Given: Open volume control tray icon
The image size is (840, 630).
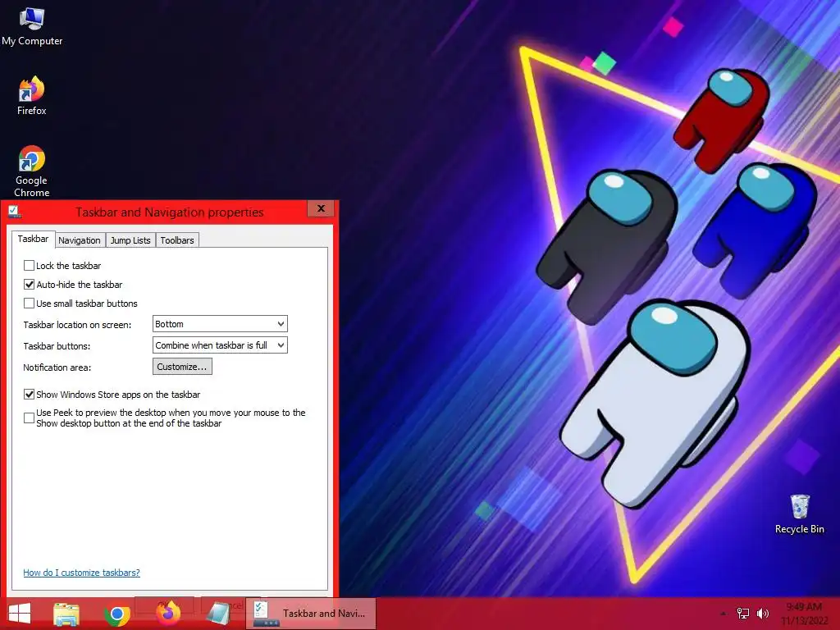Looking at the screenshot, I should pos(762,614).
